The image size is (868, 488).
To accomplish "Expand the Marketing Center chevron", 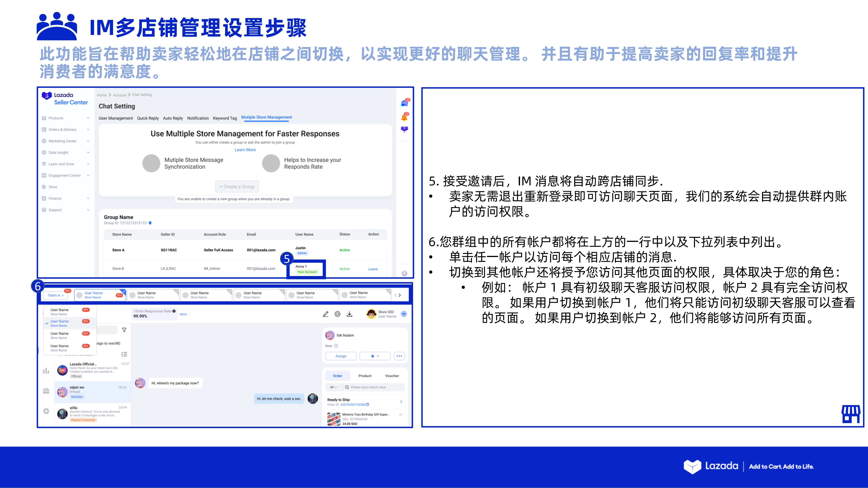I will tap(88, 141).
